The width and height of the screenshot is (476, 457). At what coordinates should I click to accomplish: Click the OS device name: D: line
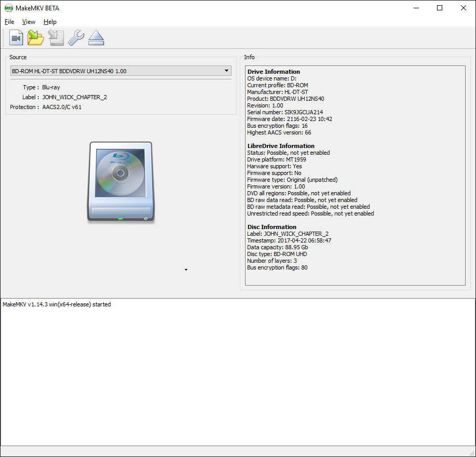271,78
